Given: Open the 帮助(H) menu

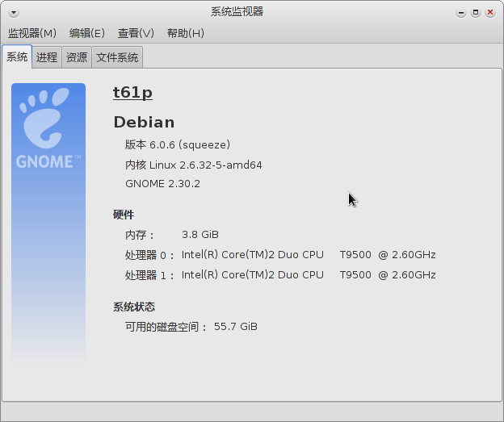Looking at the screenshot, I should [x=186, y=33].
